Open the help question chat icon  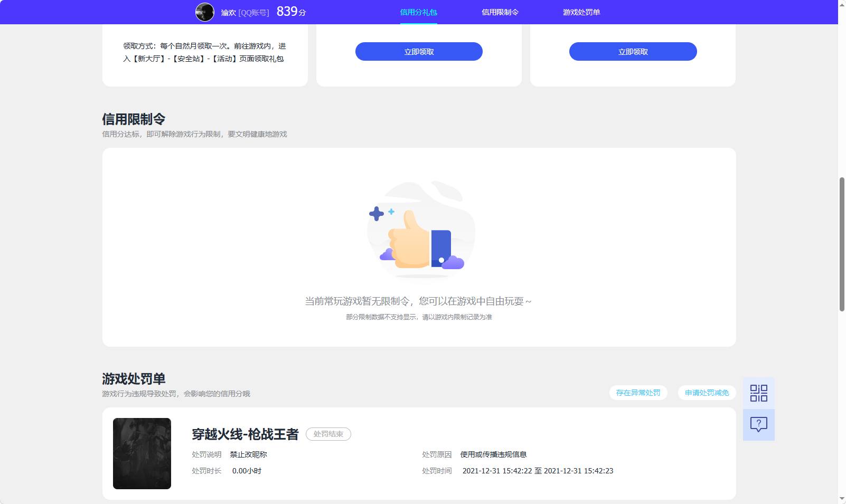tap(759, 425)
